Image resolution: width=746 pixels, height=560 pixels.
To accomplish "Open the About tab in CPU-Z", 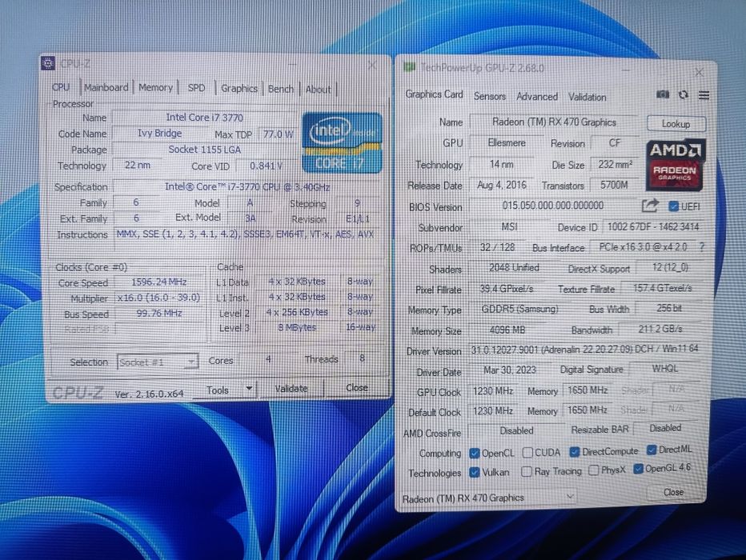I will (318, 90).
